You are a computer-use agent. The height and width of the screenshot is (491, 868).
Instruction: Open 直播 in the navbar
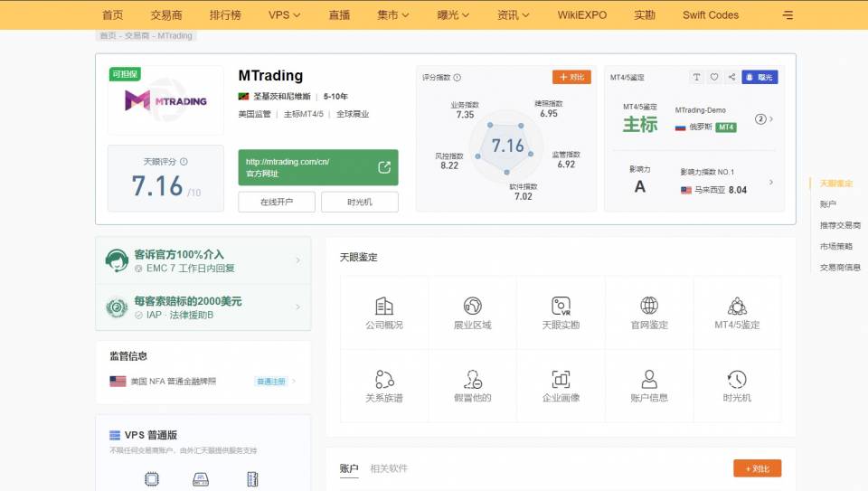(x=339, y=15)
